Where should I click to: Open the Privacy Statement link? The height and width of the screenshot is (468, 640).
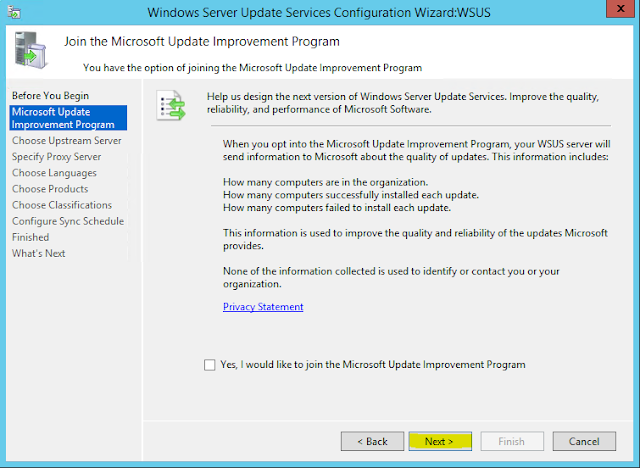263,307
